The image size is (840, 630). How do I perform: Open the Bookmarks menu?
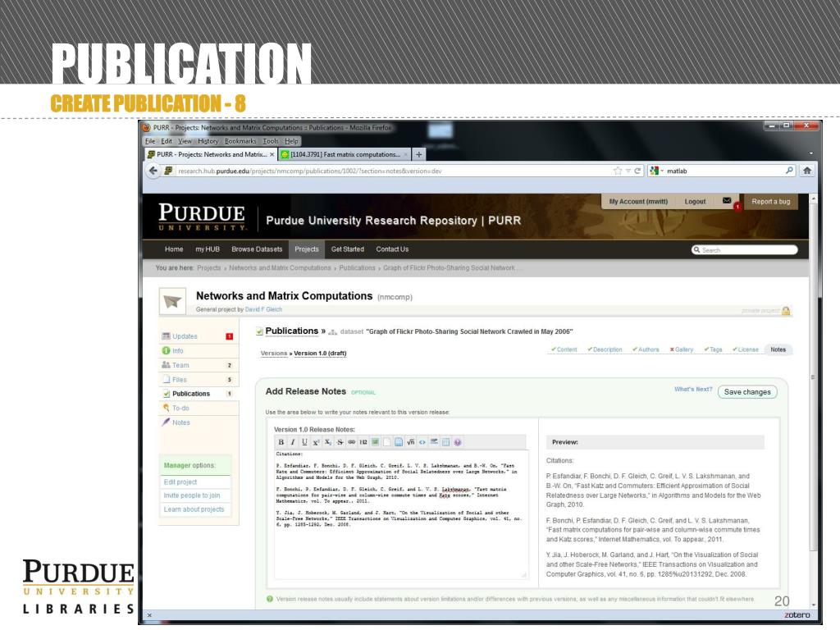tap(240, 141)
